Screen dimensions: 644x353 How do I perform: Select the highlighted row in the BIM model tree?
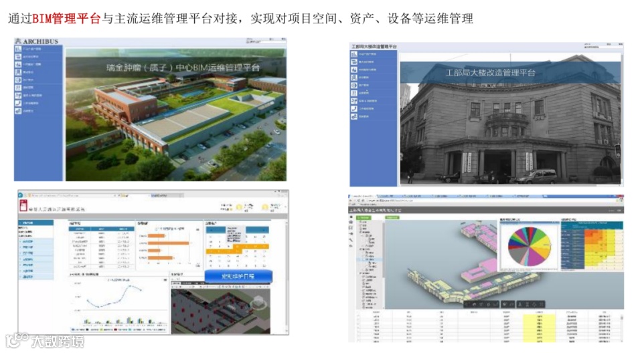(370, 259)
